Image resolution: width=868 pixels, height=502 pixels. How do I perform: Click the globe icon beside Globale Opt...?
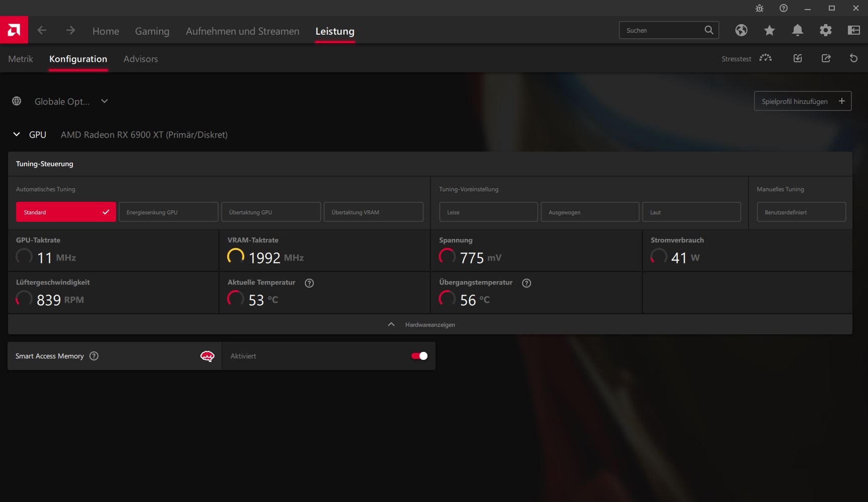[17, 101]
